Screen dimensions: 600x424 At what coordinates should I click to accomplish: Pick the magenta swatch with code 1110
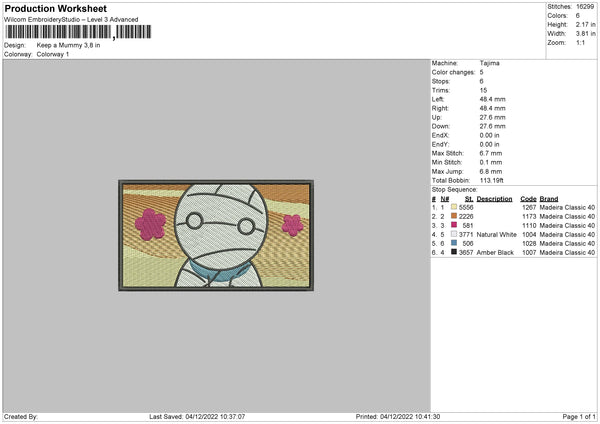coord(454,225)
